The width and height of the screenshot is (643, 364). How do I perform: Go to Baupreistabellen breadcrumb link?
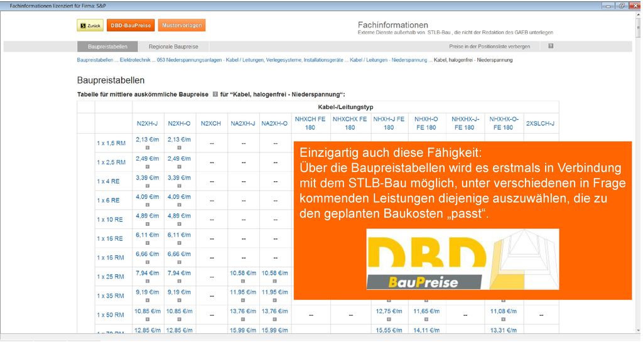point(95,60)
